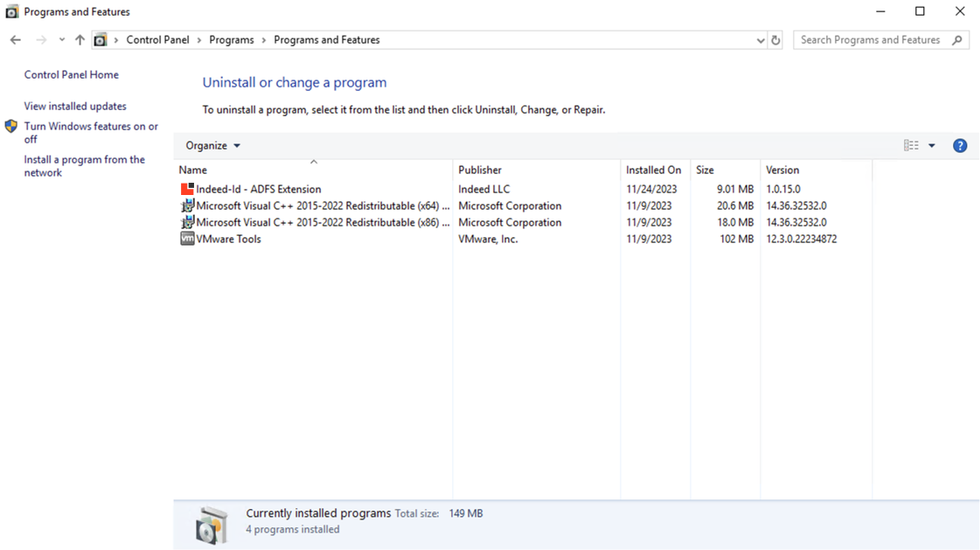The image size is (980, 550).
Task: Click the shield icon beside Windows features
Action: [x=11, y=126]
